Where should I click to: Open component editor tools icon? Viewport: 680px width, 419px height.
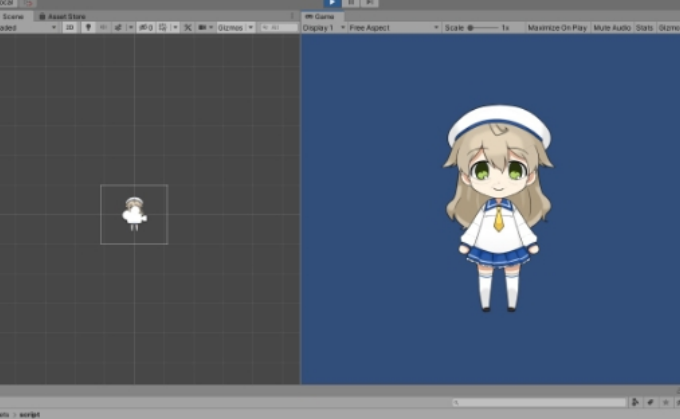pyautogui.click(x=188, y=28)
